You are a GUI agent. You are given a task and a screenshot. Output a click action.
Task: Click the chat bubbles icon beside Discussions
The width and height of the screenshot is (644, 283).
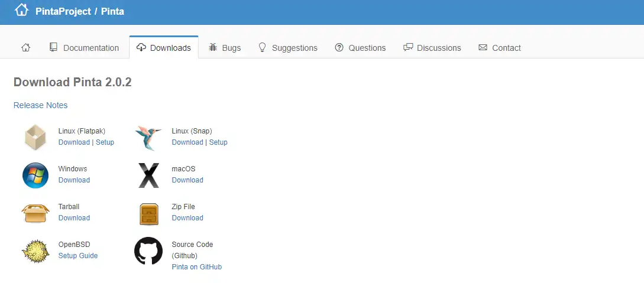pyautogui.click(x=408, y=47)
